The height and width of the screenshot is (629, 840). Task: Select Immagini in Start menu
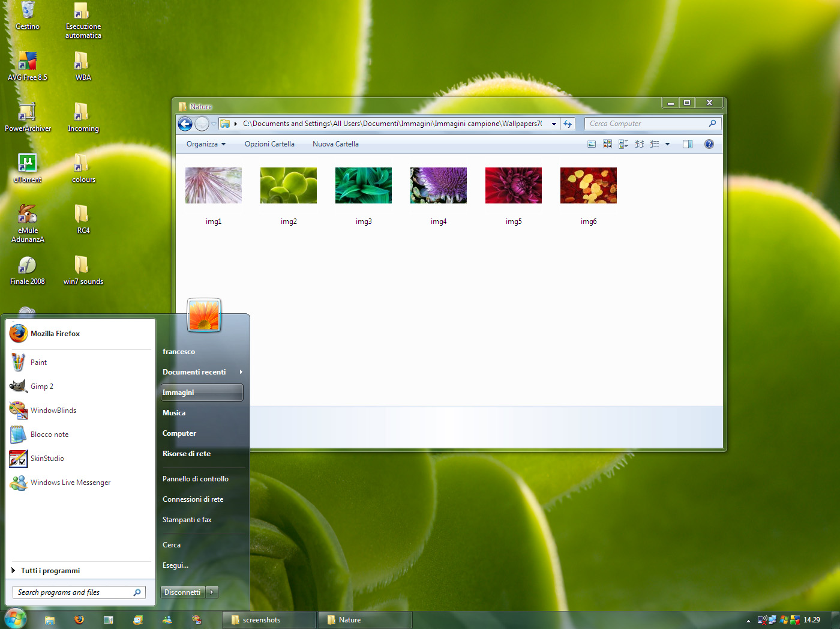tap(202, 393)
